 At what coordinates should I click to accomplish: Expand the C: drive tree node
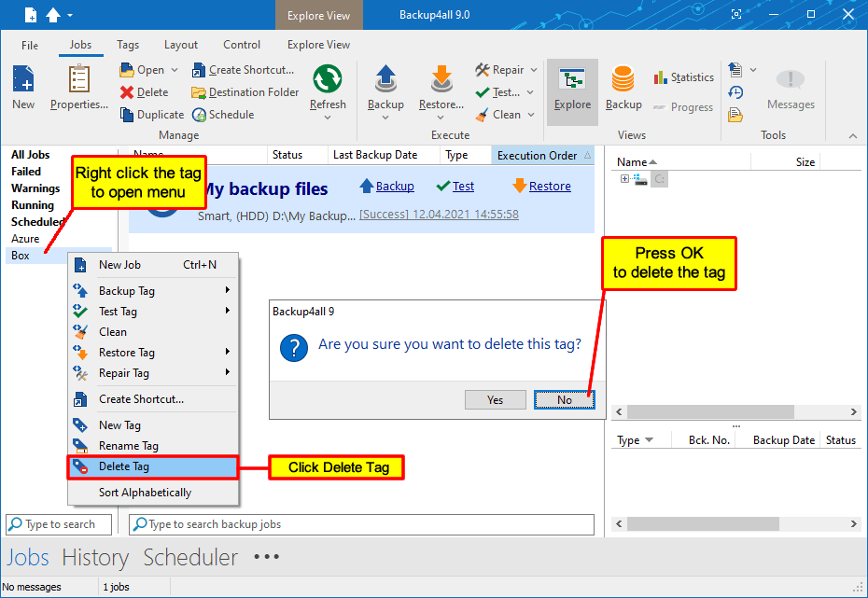pos(624,179)
